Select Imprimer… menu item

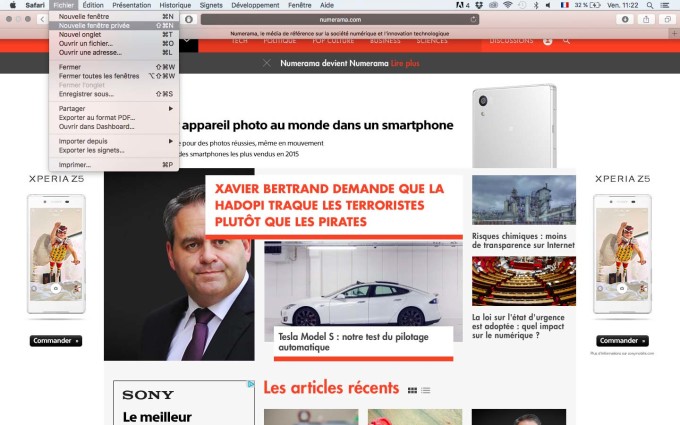(114, 165)
